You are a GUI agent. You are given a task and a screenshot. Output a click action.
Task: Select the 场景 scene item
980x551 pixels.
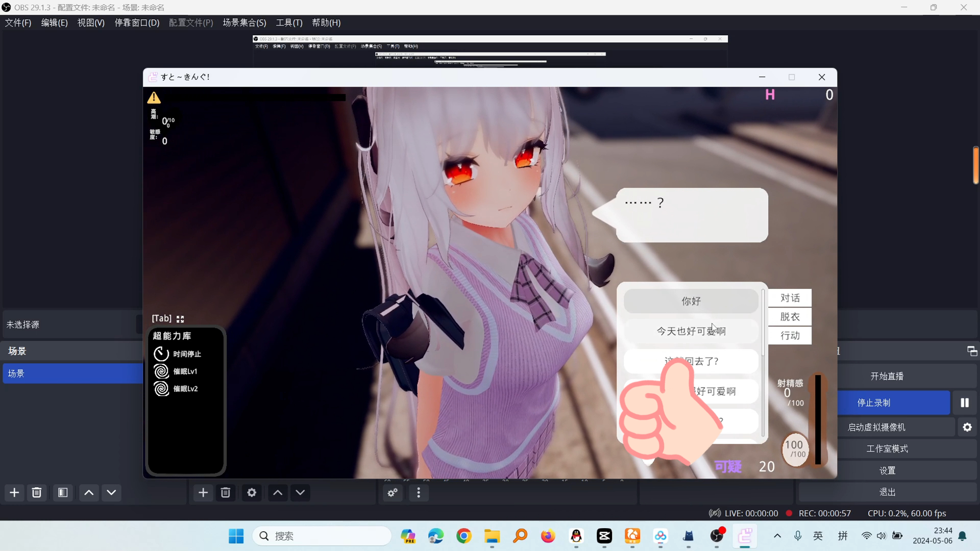click(x=73, y=373)
